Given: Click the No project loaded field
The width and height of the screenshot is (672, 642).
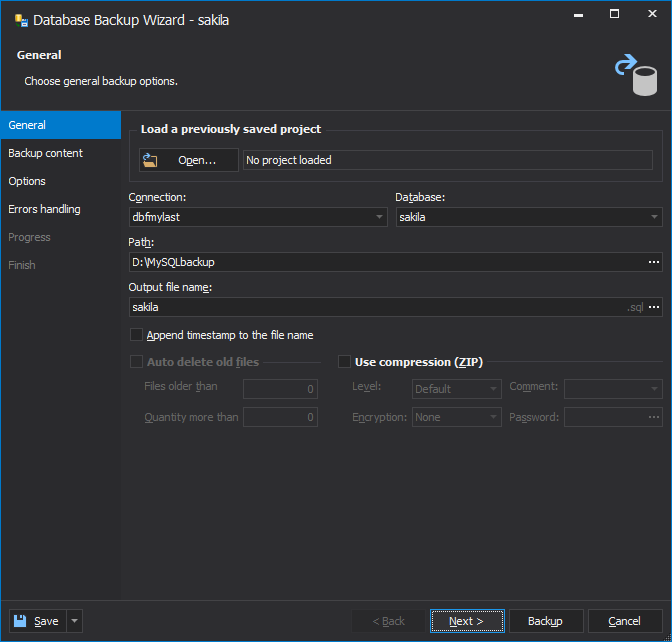Looking at the screenshot, I should 448,160.
